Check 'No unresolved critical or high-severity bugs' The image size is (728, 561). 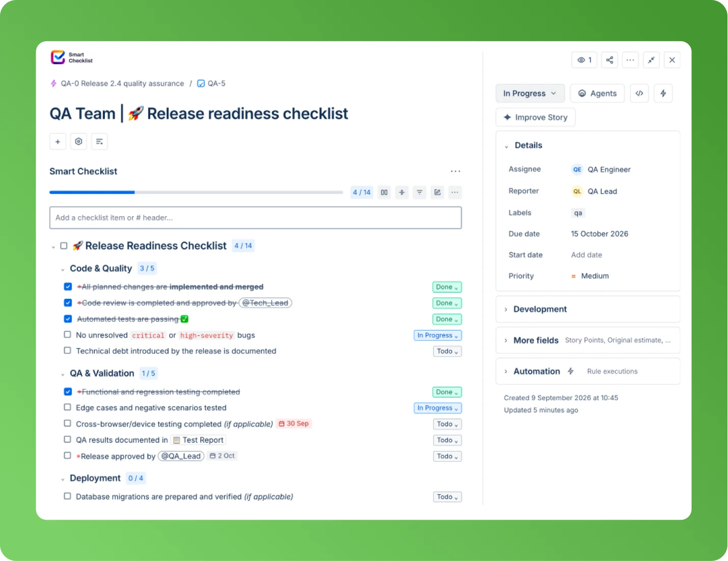coord(67,334)
